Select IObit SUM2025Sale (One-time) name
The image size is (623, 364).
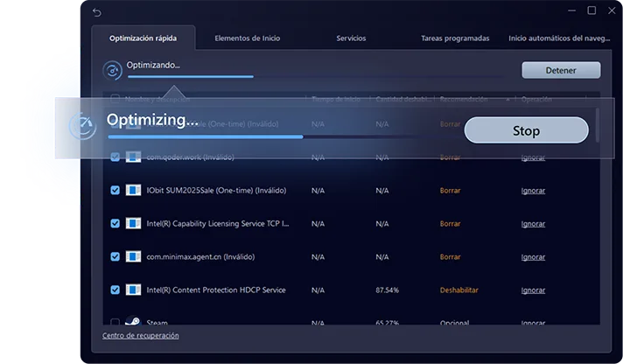(216, 191)
